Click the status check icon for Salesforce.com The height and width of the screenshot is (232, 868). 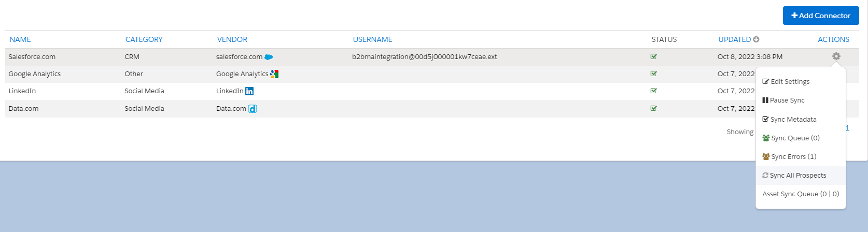point(654,56)
